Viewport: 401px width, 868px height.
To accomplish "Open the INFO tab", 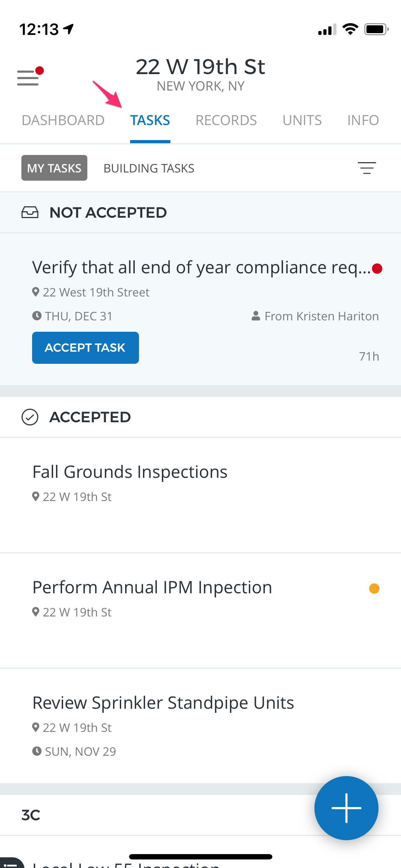I will click(x=363, y=120).
